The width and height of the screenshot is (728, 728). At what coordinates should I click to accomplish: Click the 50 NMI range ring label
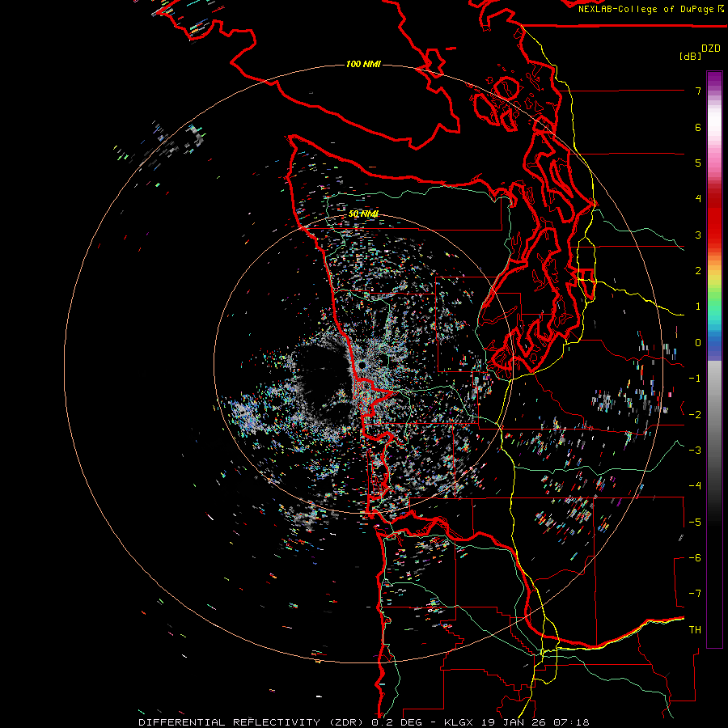363,214
